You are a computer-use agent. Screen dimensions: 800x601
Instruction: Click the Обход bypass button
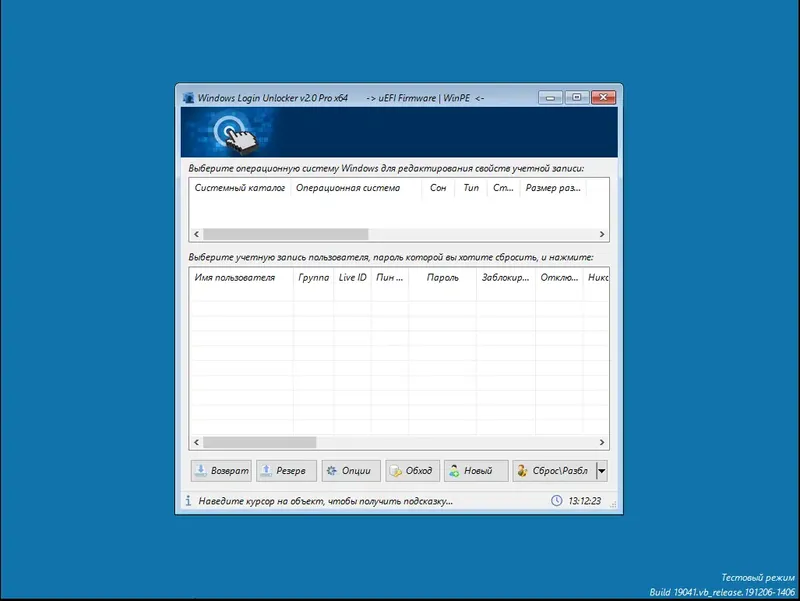point(412,470)
